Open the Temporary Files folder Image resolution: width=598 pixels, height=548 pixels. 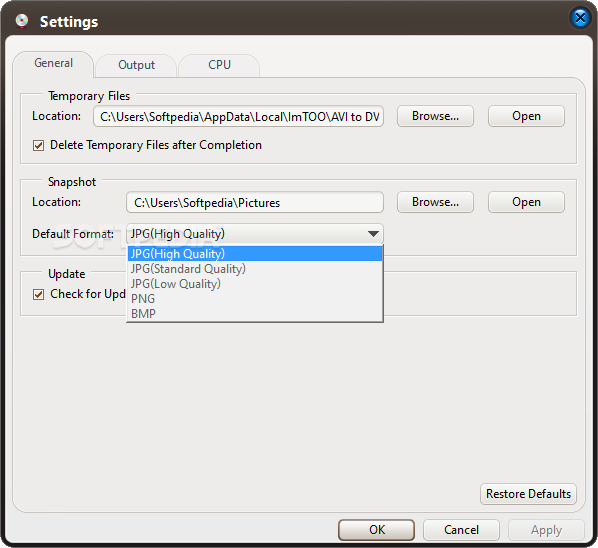(x=526, y=116)
